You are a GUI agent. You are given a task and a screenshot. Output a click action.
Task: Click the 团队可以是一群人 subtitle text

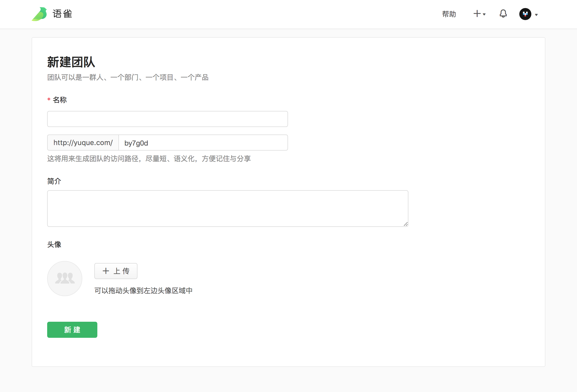(128, 77)
